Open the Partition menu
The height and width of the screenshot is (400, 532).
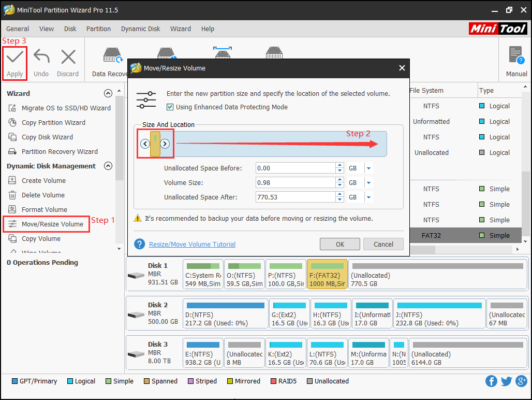click(x=98, y=29)
